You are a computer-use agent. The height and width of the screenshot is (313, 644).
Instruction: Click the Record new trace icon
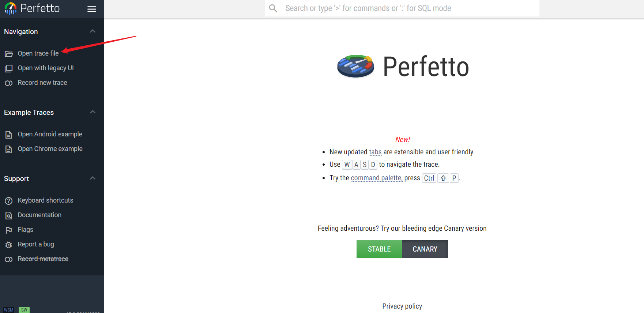[9, 83]
